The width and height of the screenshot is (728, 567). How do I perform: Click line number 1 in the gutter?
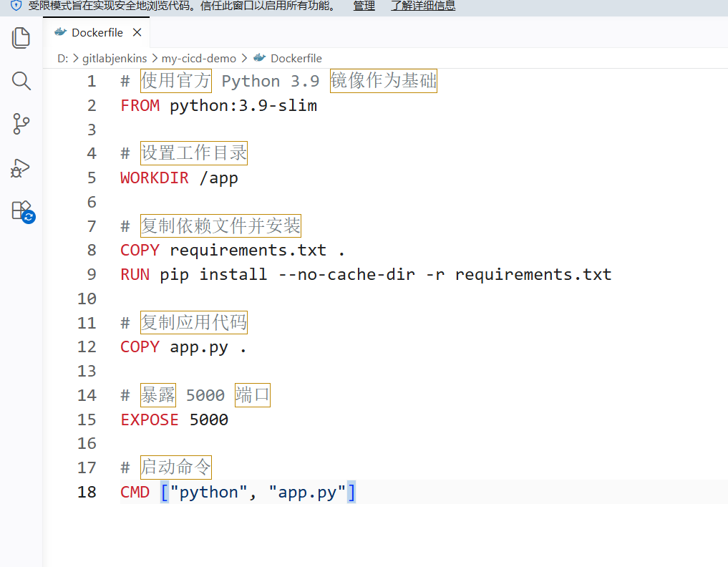point(92,82)
